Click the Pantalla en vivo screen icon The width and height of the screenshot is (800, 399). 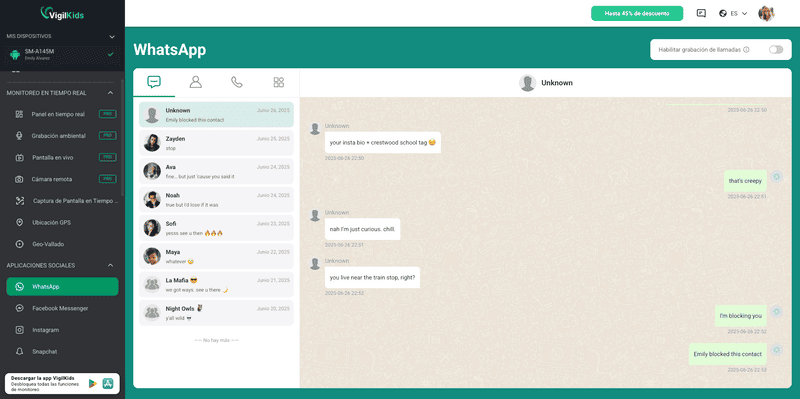click(19, 158)
